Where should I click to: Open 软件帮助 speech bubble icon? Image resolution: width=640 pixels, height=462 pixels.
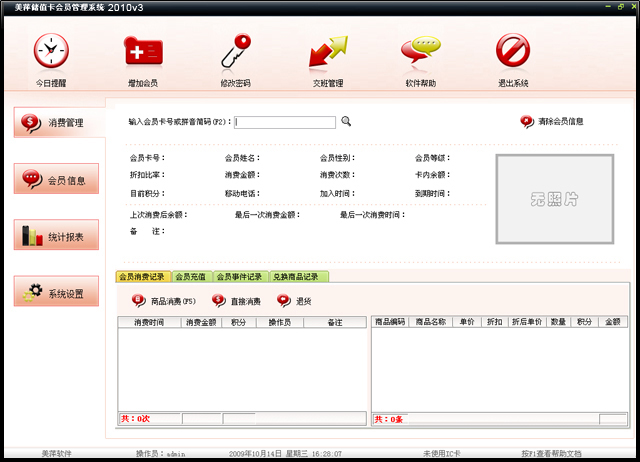420,51
